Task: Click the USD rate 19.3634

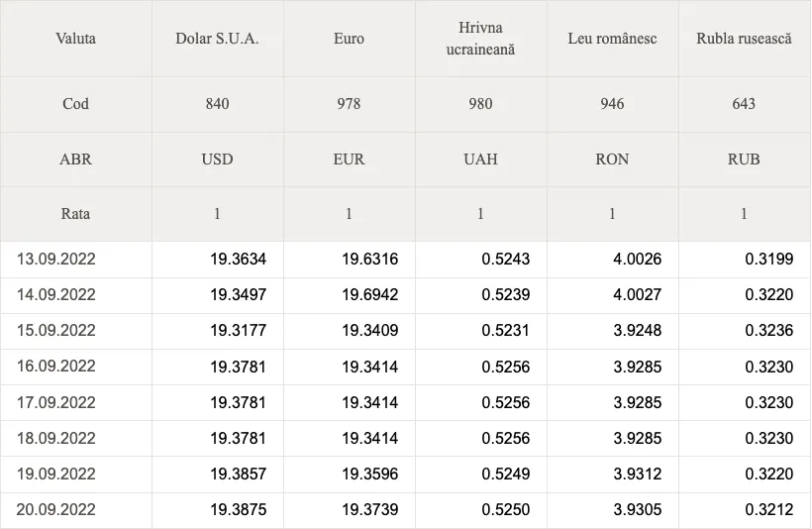Action: coord(239,259)
